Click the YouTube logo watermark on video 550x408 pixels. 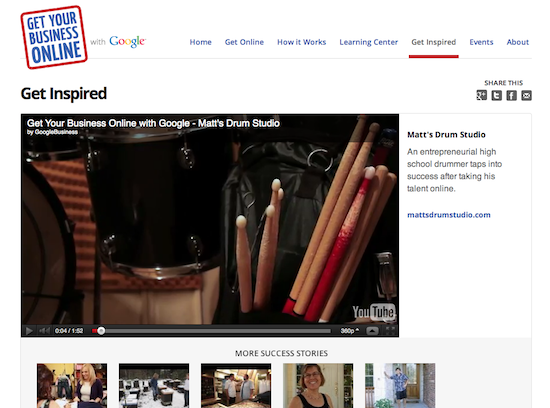374,311
